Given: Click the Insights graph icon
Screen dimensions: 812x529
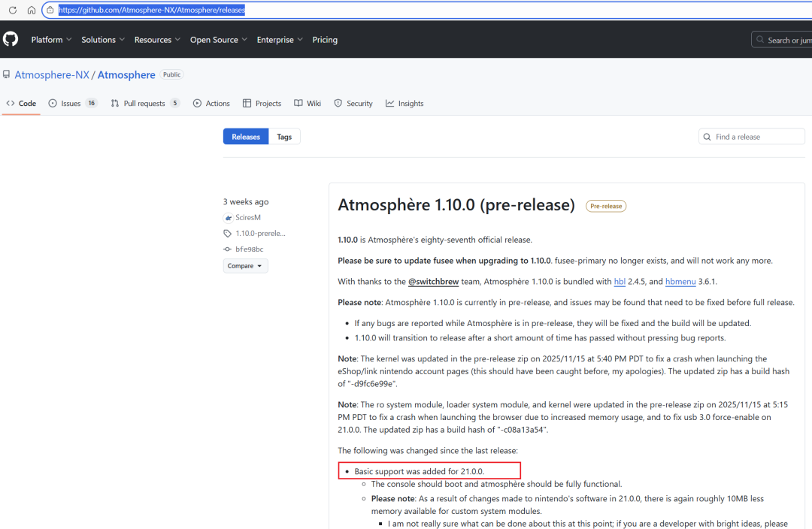Looking at the screenshot, I should pyautogui.click(x=389, y=103).
